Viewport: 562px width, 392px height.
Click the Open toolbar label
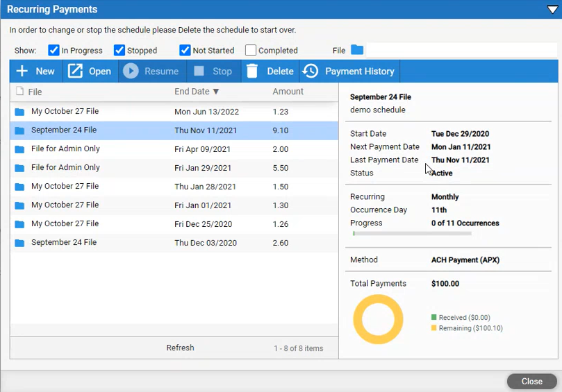[100, 71]
